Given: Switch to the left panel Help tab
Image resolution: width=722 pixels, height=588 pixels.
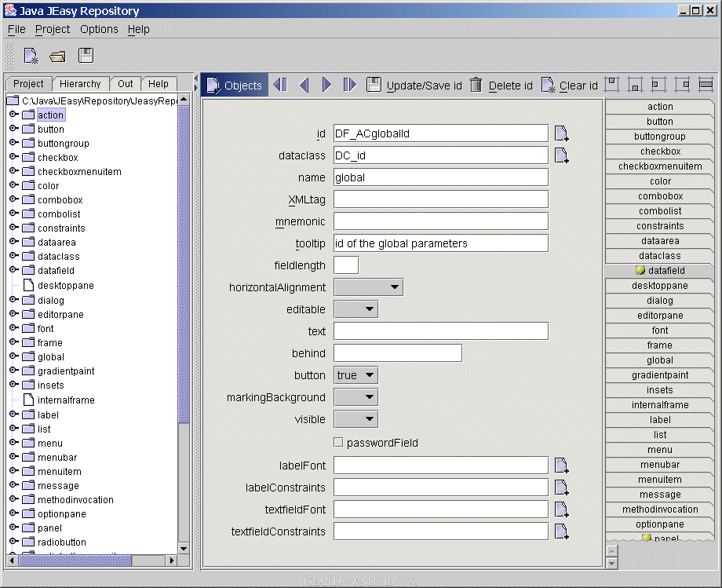Looking at the screenshot, I should pos(159,84).
